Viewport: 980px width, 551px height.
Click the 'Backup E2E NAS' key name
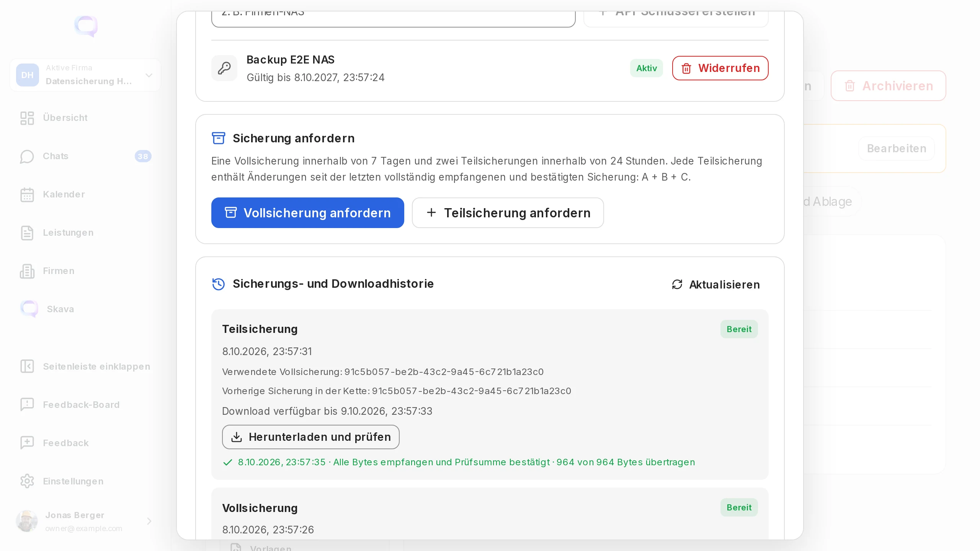pyautogui.click(x=291, y=60)
